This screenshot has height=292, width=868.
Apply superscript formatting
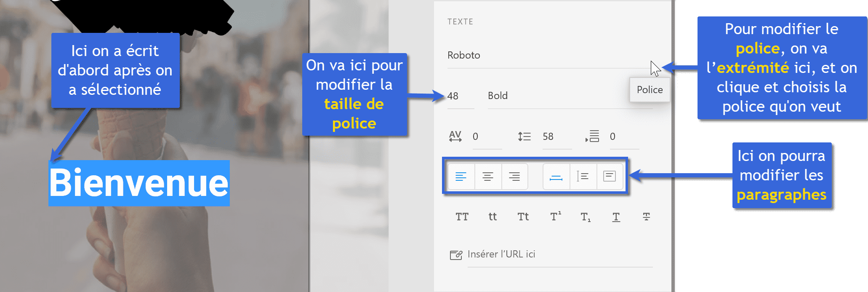pos(555,216)
